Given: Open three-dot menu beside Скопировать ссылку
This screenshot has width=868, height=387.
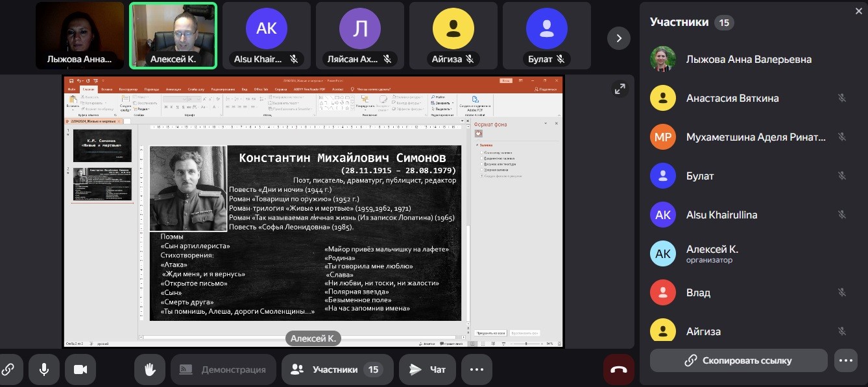Looking at the screenshot, I should coord(845,360).
